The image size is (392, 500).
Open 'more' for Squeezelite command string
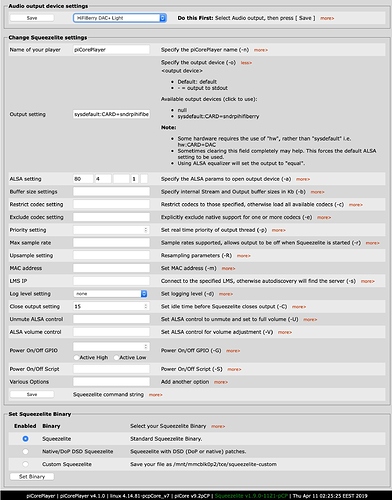coord(155,395)
